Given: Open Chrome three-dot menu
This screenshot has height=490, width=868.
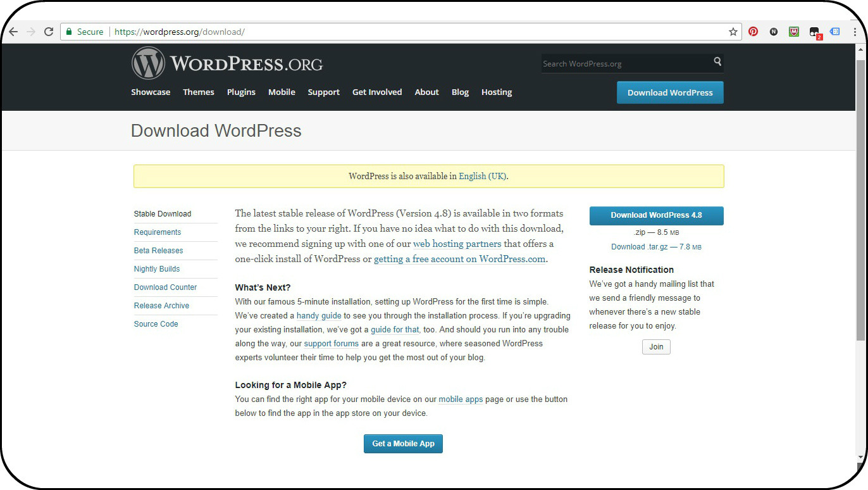Looking at the screenshot, I should pos(855,32).
